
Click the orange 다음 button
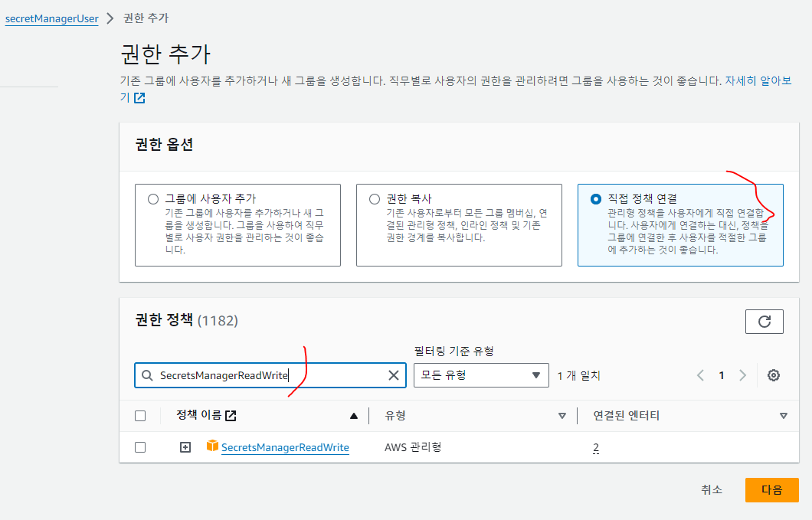(x=772, y=490)
